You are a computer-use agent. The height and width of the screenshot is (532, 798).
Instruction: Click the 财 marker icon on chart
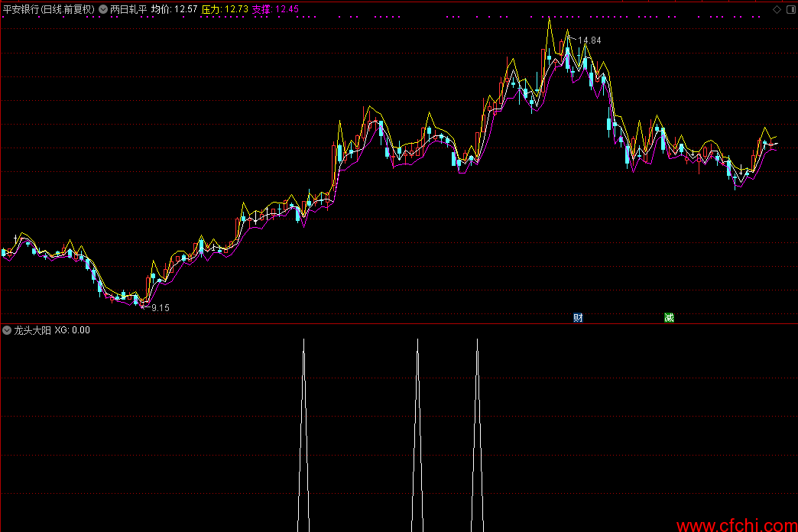[578, 318]
